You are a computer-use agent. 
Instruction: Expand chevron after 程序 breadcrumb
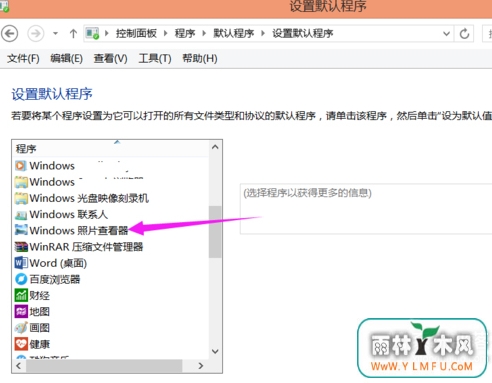point(204,33)
